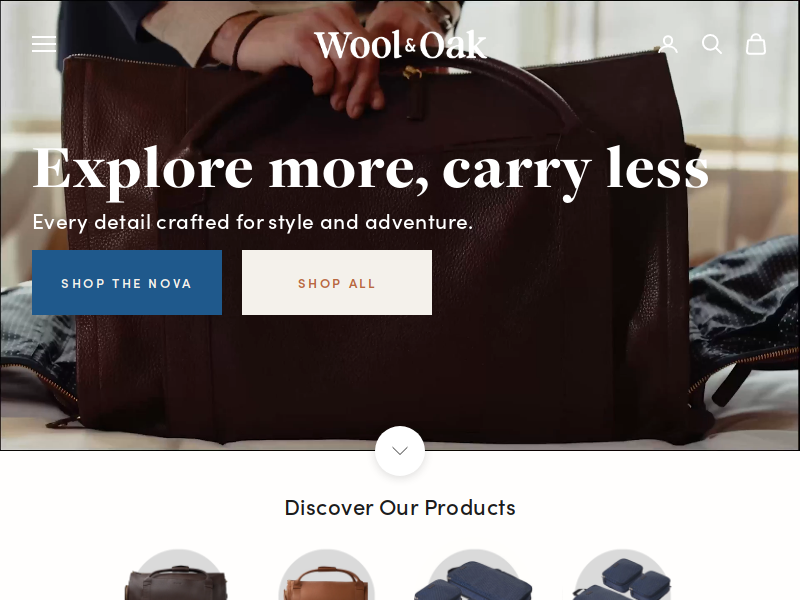This screenshot has width=800, height=600.
Task: Click the 'Explore more, carry less' headline
Action: tap(370, 170)
